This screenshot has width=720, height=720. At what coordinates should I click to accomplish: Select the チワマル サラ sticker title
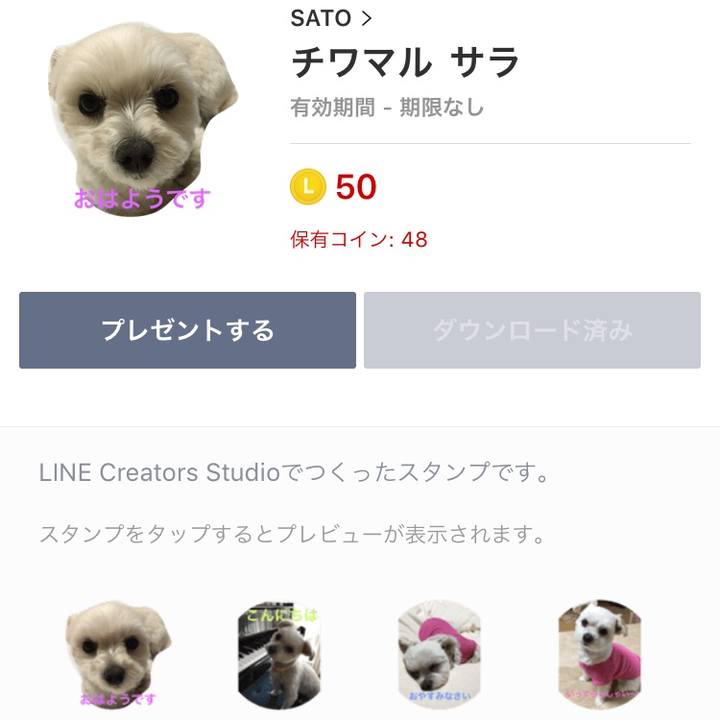pos(405,63)
